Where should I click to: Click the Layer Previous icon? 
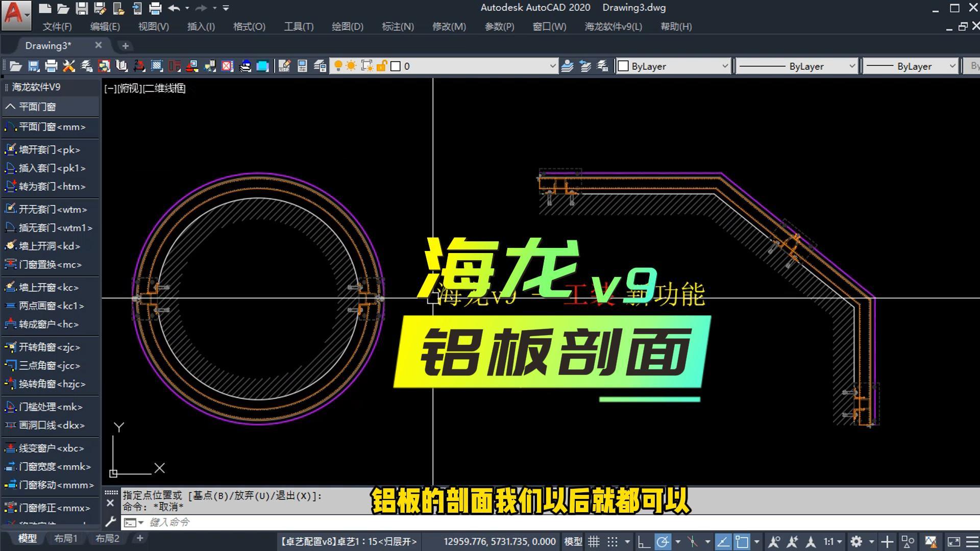pos(585,66)
